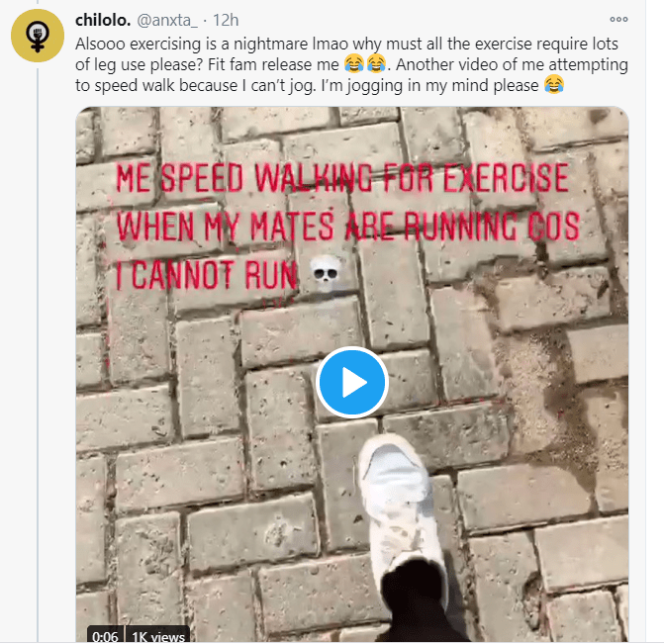The image size is (664, 644).
Task: Click the laughing emoji ending the tweet
Action: [x=554, y=86]
